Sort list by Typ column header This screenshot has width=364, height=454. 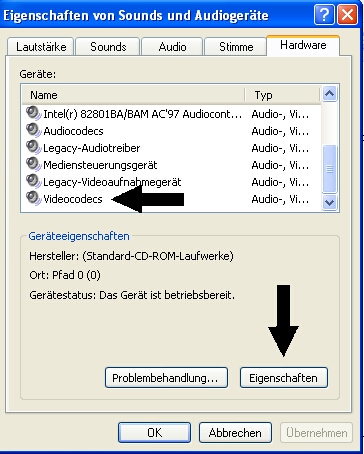pos(282,95)
